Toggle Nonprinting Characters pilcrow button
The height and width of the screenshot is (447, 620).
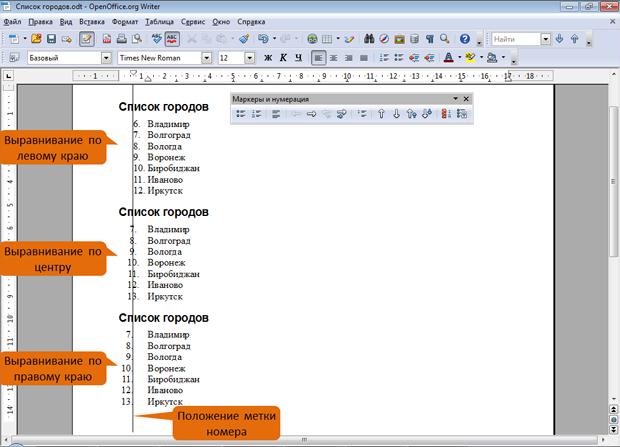tap(430, 39)
